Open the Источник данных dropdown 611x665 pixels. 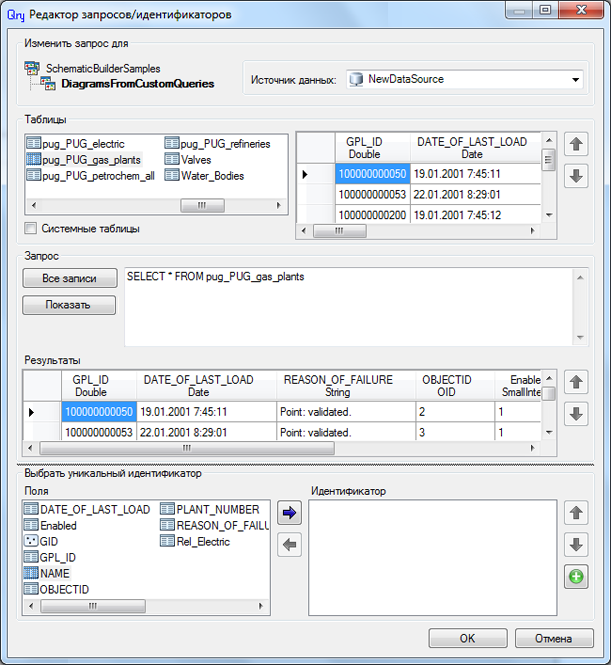click(x=575, y=79)
